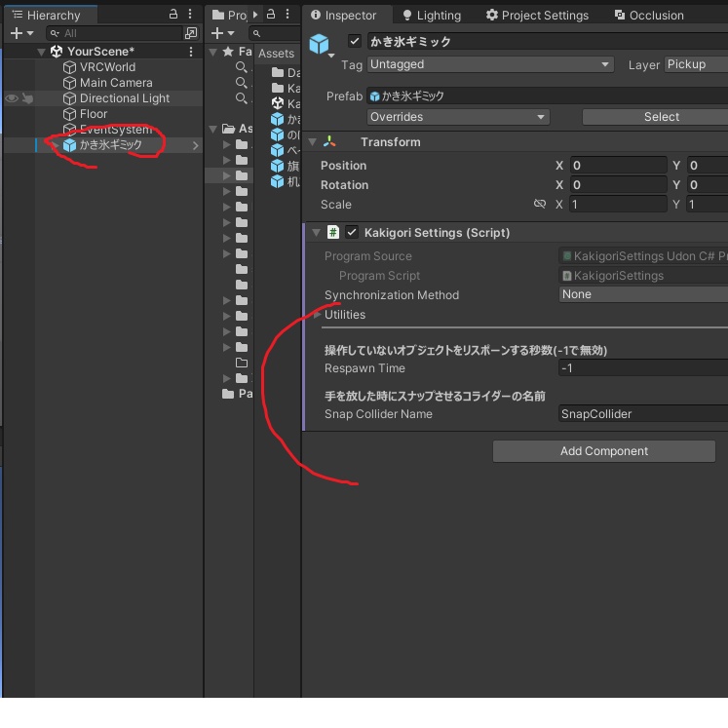Toggle Scale constrain proportions link icon
This screenshot has height=728, width=728.
click(540, 205)
